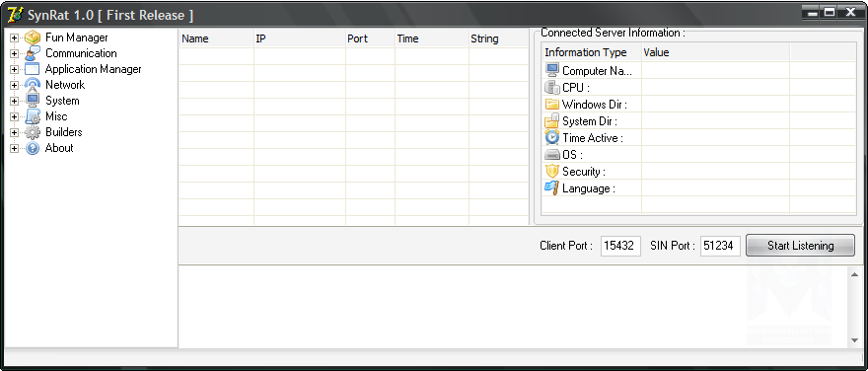The width and height of the screenshot is (868, 371).
Task: Select the Security : row label
Action: click(584, 171)
